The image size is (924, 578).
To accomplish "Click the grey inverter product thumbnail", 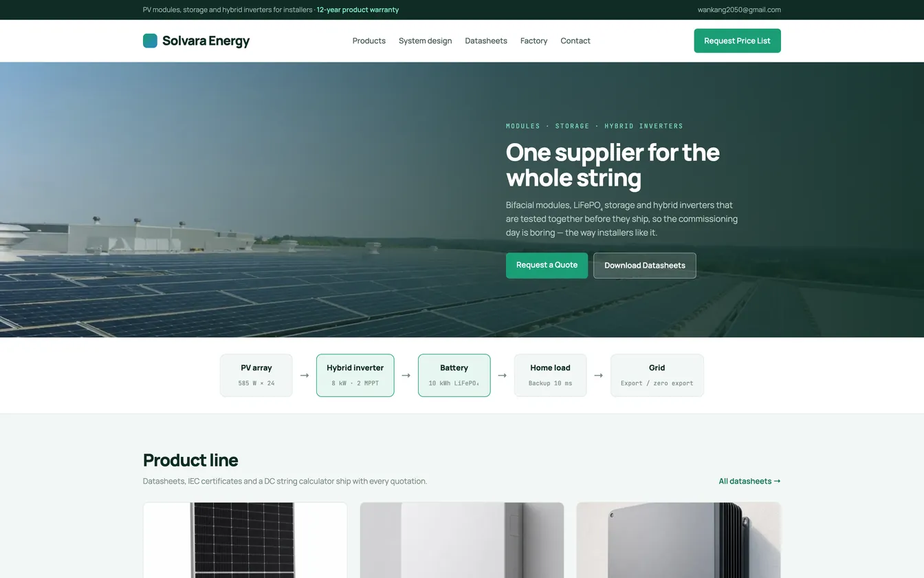I will [679, 540].
